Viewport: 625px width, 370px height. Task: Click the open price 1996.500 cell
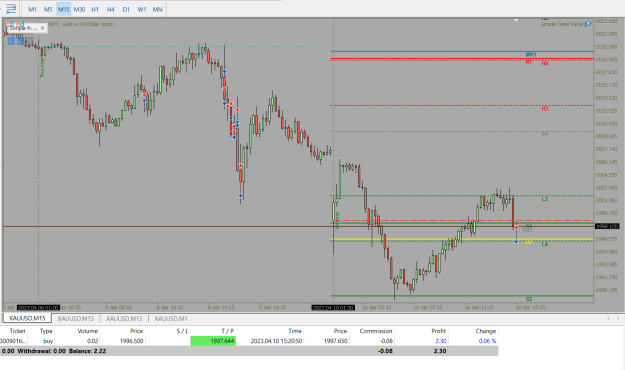tap(131, 341)
